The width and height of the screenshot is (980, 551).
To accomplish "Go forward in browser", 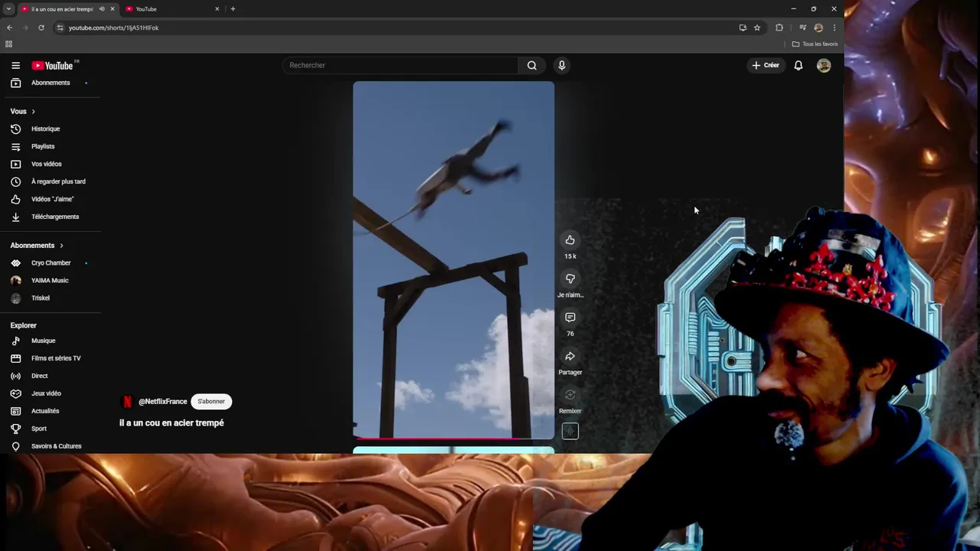I will [25, 28].
